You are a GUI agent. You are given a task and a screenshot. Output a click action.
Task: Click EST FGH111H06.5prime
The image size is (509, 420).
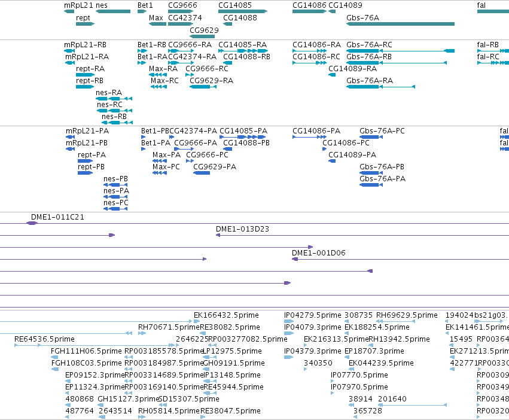coord(86,351)
